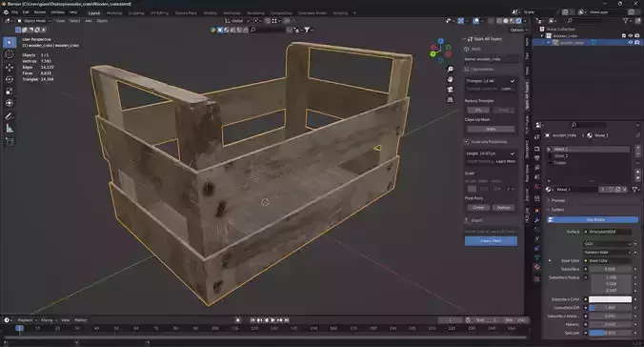The width and height of the screenshot is (644, 347).
Task: Expand the Preview panel
Action: (x=557, y=200)
